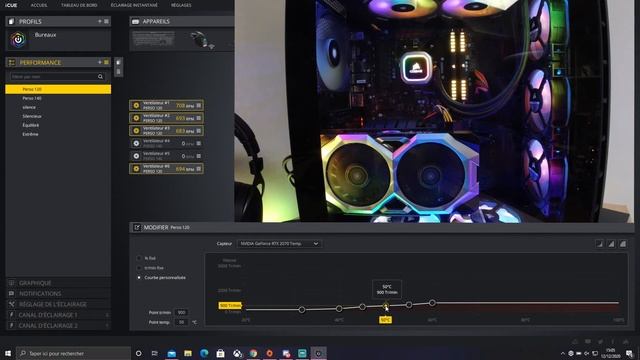Open the TABLEAU DE BORD tab
This screenshot has width=640, height=360.
79,5
